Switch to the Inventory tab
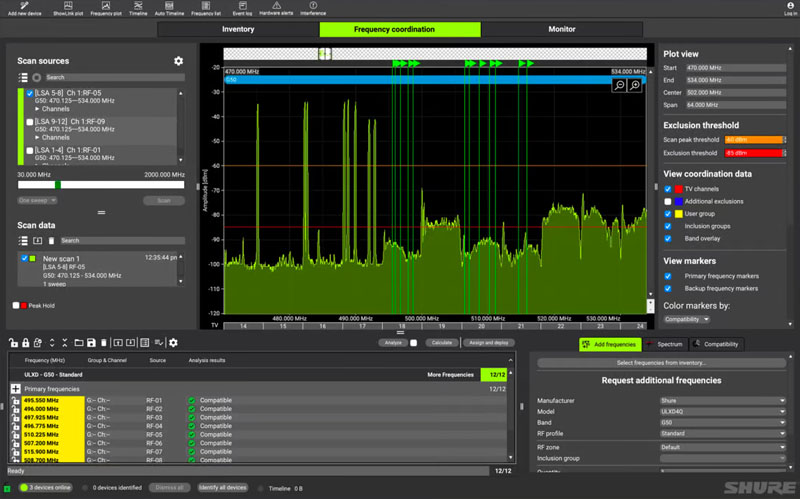 pyautogui.click(x=238, y=30)
